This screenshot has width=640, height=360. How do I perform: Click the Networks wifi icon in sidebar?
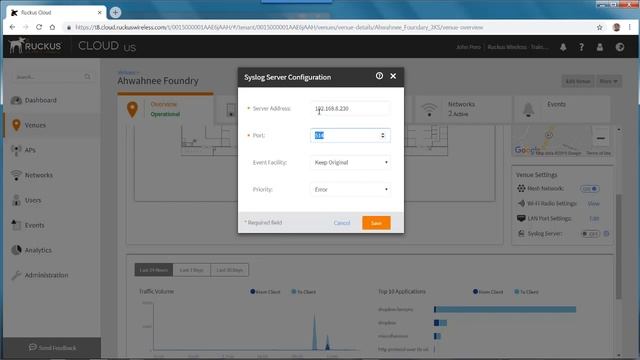[x=16, y=175]
